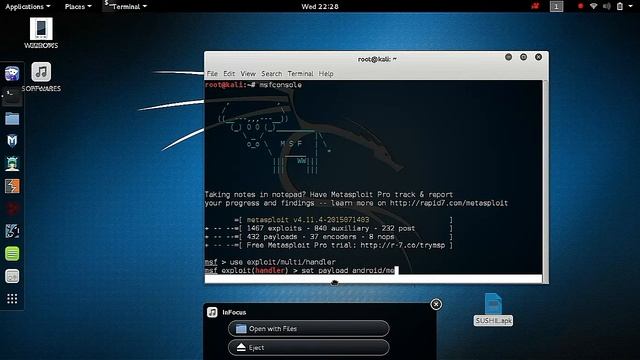This screenshot has height=360, width=640.
Task: Click the 'use exploit/multi/handler' line
Action: pyautogui.click(x=282, y=262)
